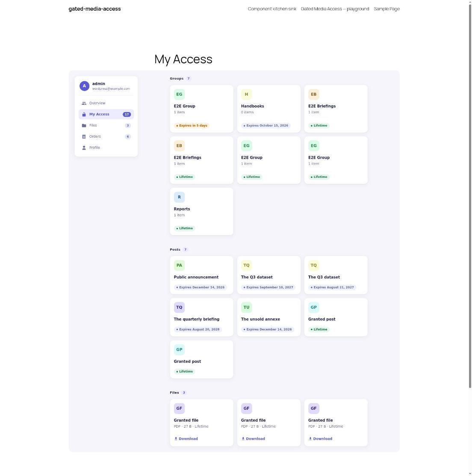Go to Sample Page in the header
The height and width of the screenshot is (476, 472).
tap(386, 9)
